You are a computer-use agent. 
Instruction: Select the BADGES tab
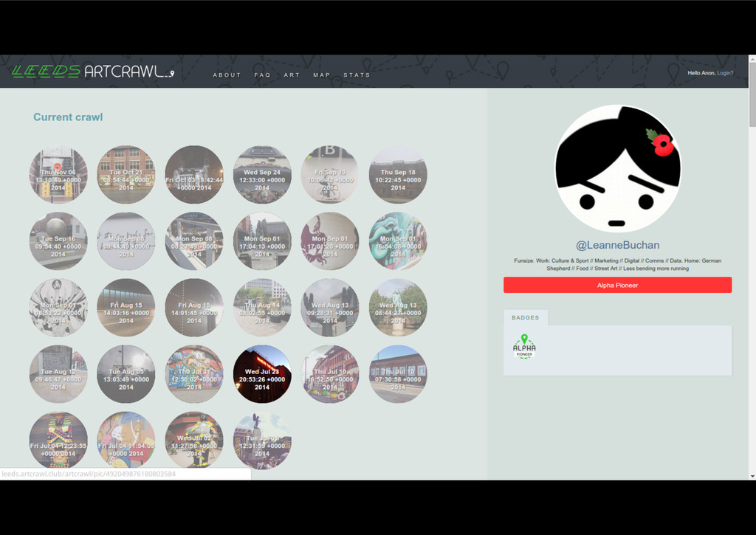coord(526,317)
